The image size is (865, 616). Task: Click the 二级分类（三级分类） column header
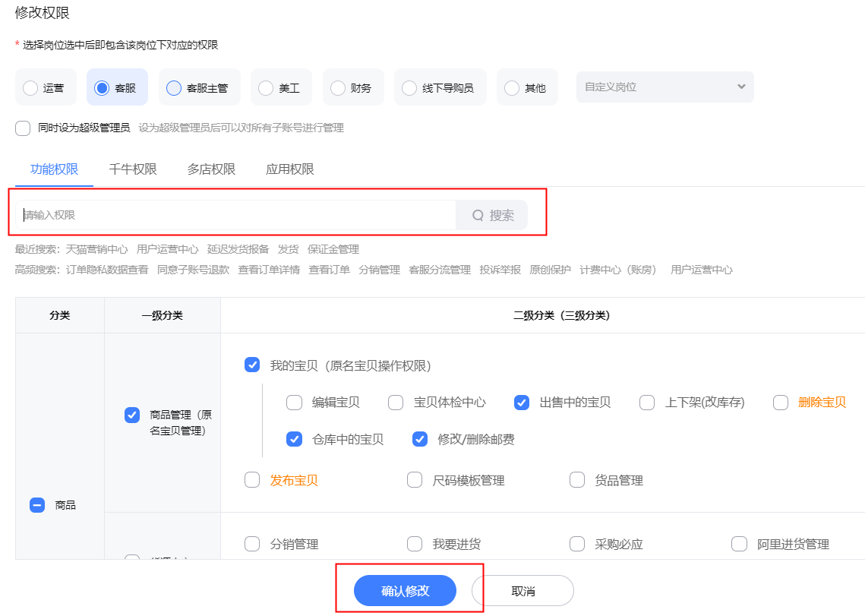(561, 315)
